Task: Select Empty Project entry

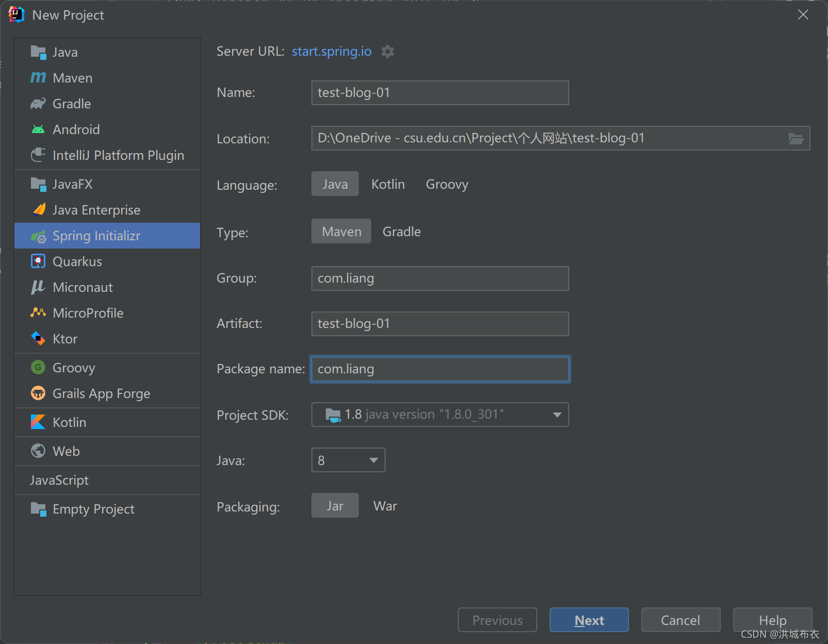Action: (x=107, y=509)
